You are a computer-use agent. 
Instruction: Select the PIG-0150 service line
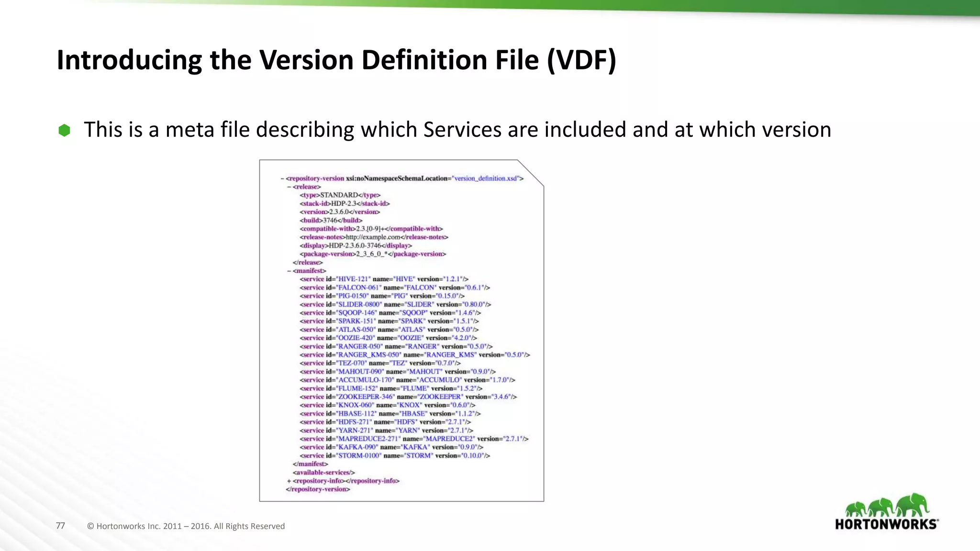pos(382,296)
